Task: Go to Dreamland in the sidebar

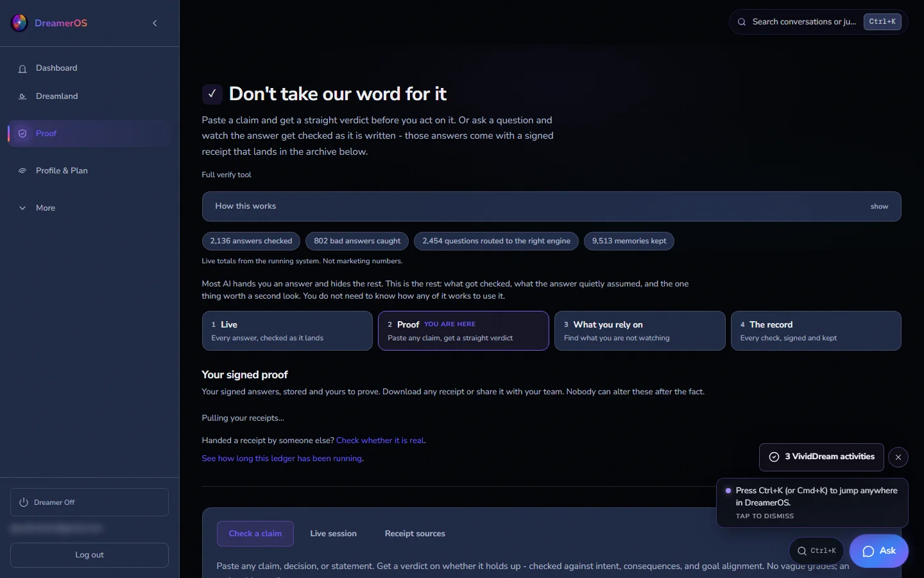Action: [89, 96]
